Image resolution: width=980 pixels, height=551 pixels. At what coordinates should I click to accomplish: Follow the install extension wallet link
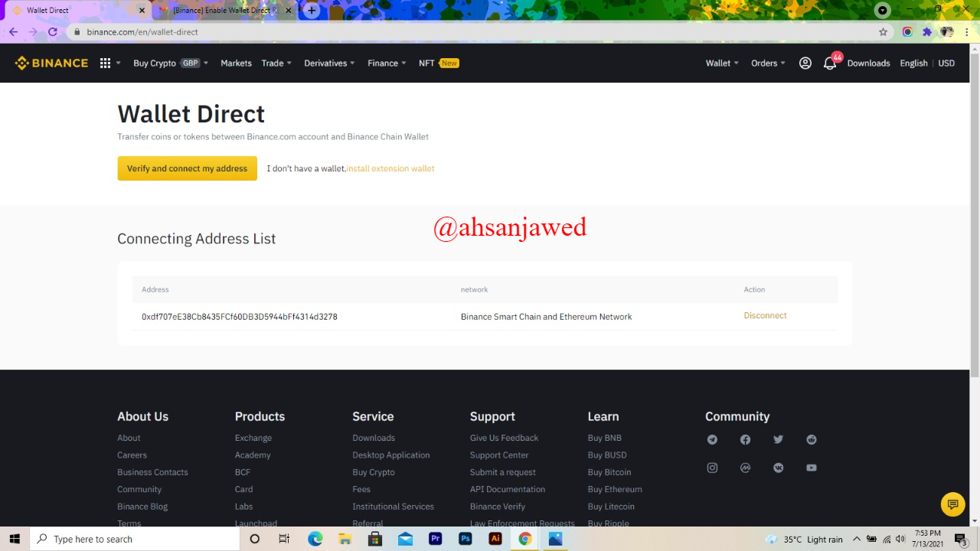pos(390,168)
